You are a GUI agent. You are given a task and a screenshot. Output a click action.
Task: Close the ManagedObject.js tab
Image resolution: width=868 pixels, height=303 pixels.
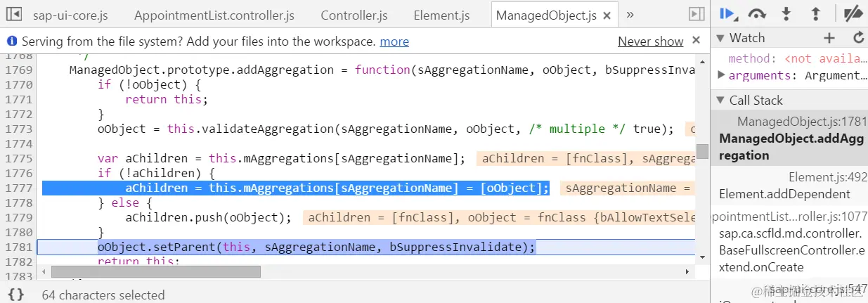(x=608, y=15)
